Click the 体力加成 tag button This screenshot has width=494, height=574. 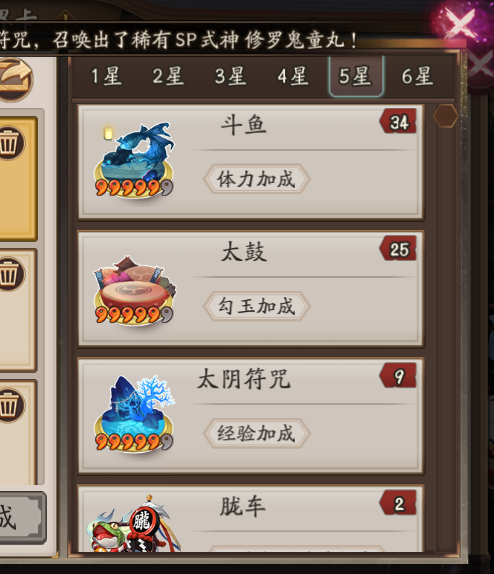pyautogui.click(x=256, y=179)
